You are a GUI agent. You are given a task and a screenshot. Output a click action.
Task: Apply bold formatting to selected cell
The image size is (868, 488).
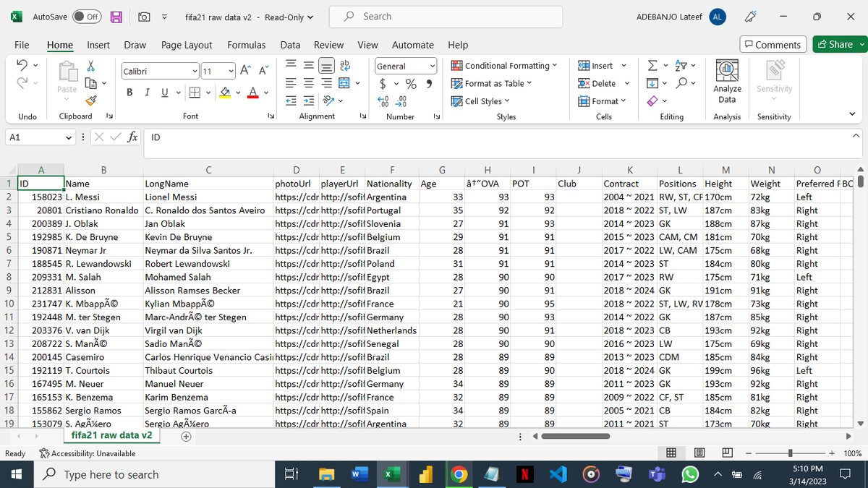click(129, 92)
